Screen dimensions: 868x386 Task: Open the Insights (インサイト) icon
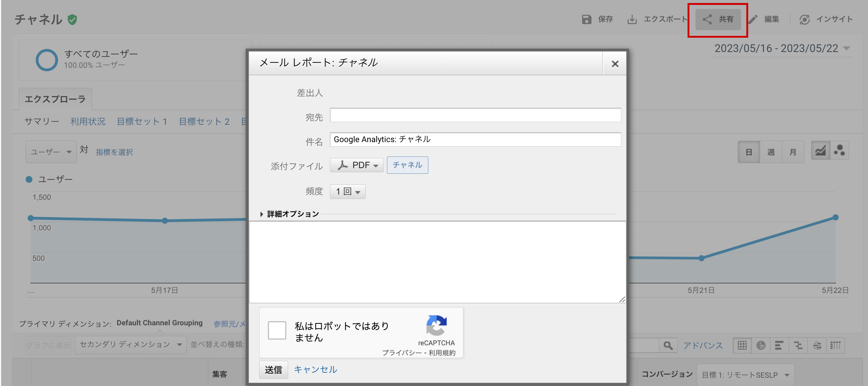click(x=805, y=19)
